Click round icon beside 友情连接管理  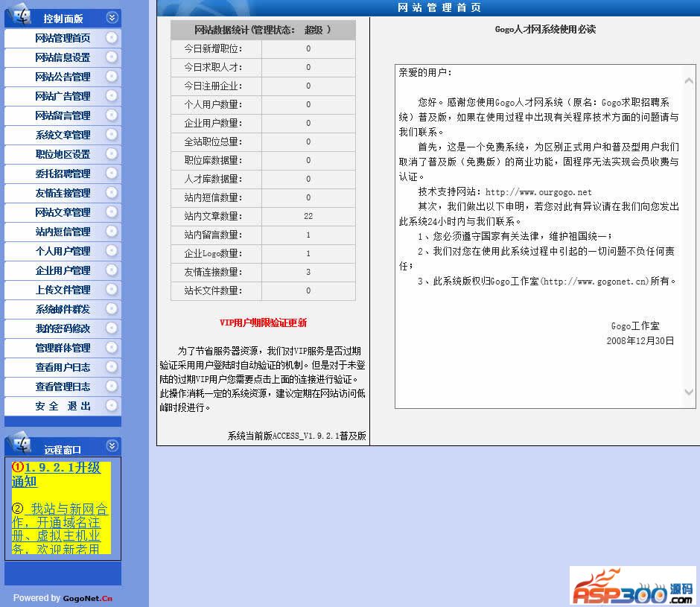click(x=112, y=192)
